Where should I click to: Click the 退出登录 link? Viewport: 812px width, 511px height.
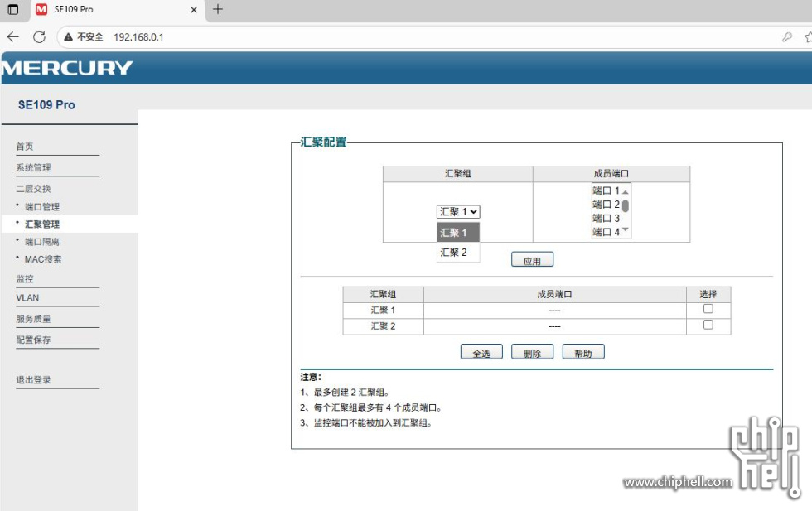[x=34, y=380]
